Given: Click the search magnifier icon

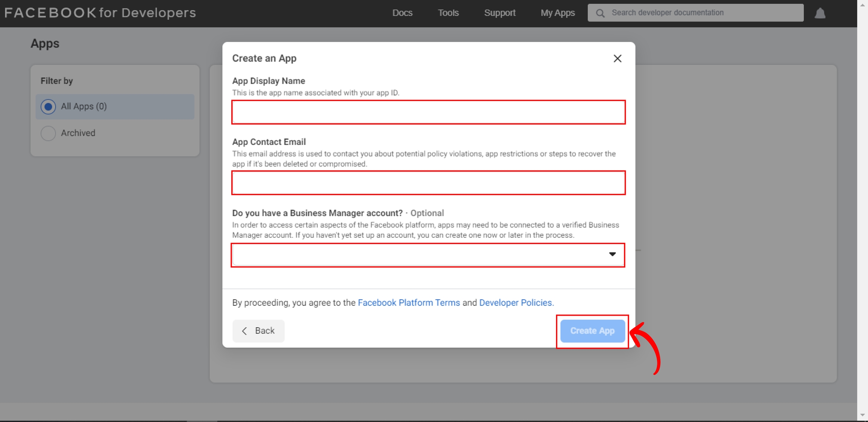Looking at the screenshot, I should tap(600, 13).
